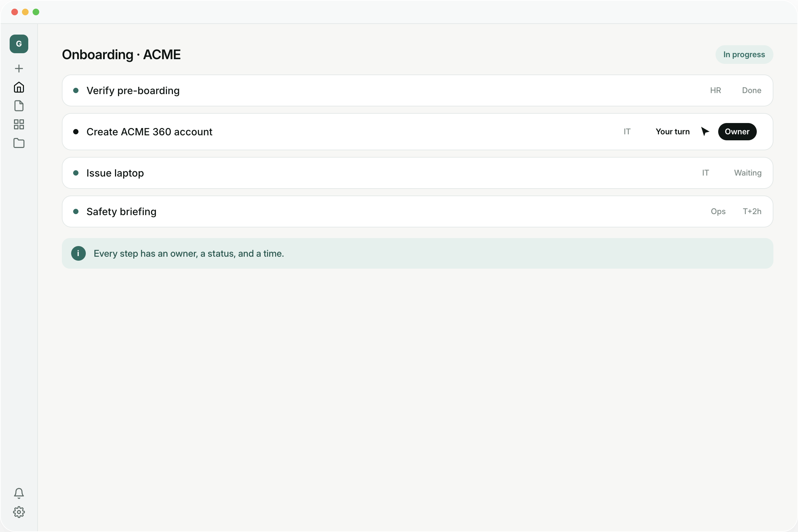
Task: Open the Home icon in sidebar
Action: (x=19, y=87)
